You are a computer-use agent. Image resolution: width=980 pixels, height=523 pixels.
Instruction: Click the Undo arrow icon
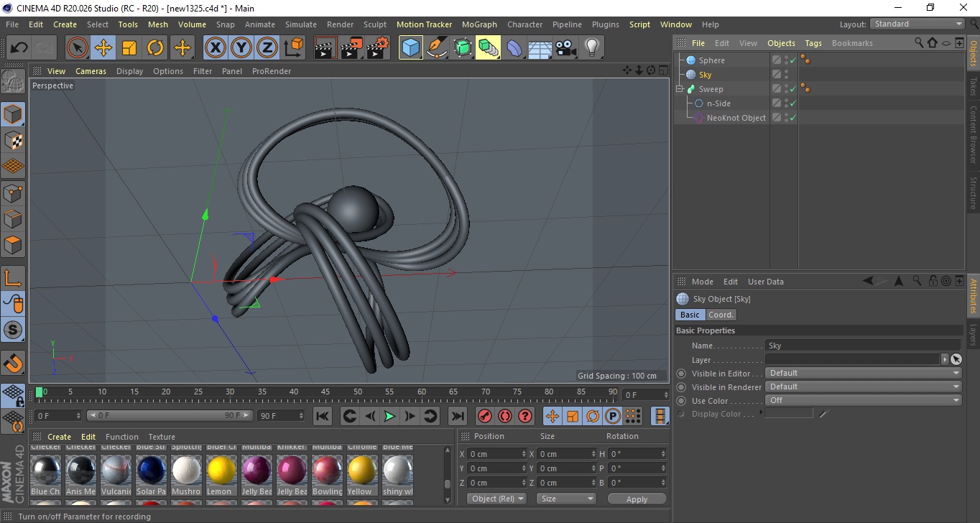[19, 48]
